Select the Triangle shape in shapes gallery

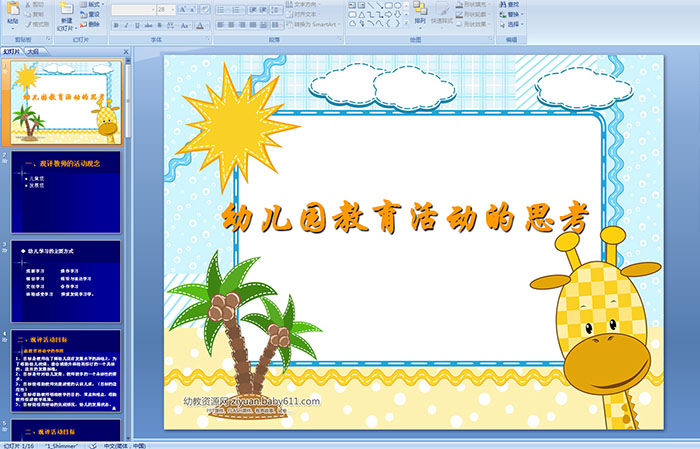pyautogui.click(x=362, y=15)
